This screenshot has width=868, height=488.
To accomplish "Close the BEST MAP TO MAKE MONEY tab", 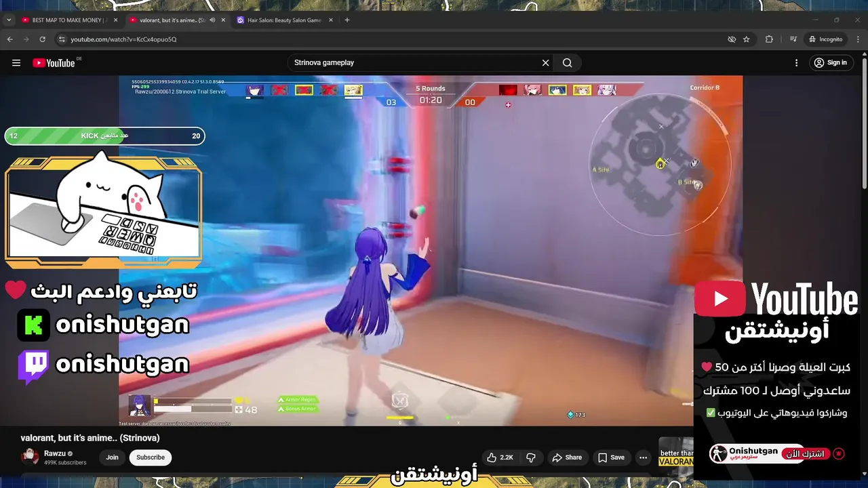I will pyautogui.click(x=115, y=20).
